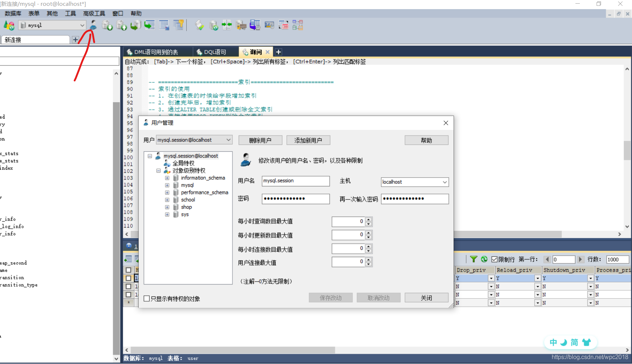Viewport: 632px width, 364px height.
Task: Open the 数据库 menu
Action: (x=13, y=13)
